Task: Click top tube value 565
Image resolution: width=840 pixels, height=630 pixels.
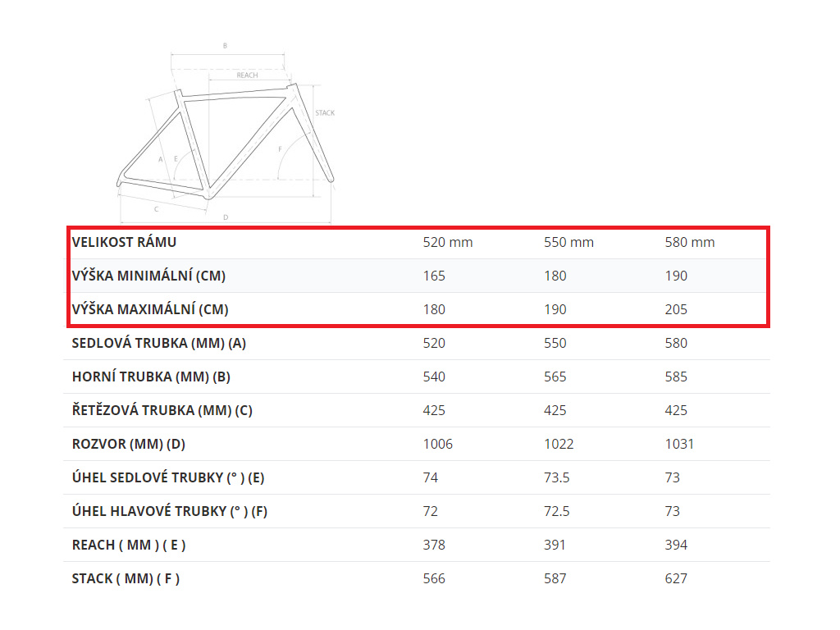Action: point(555,377)
